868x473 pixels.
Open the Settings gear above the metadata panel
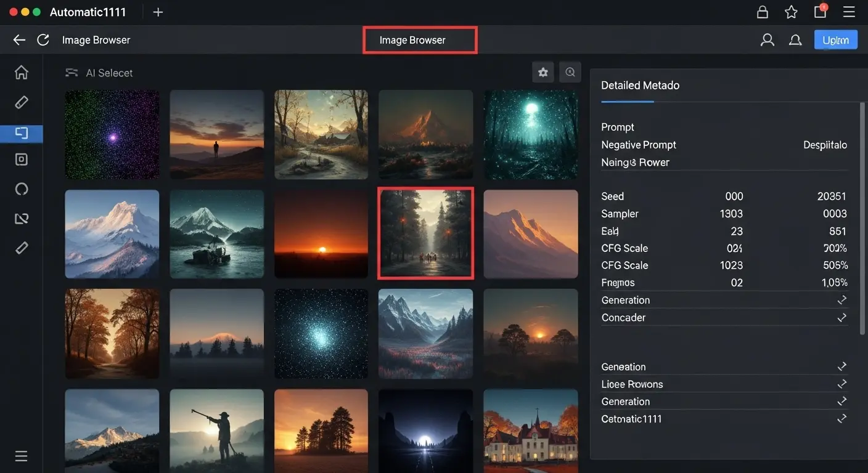[x=543, y=72]
